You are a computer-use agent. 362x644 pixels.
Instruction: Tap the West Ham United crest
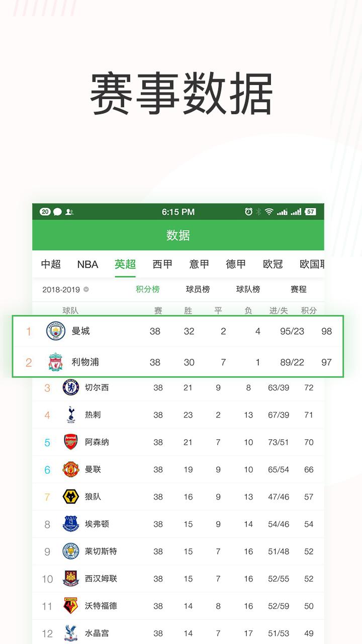[x=71, y=579]
